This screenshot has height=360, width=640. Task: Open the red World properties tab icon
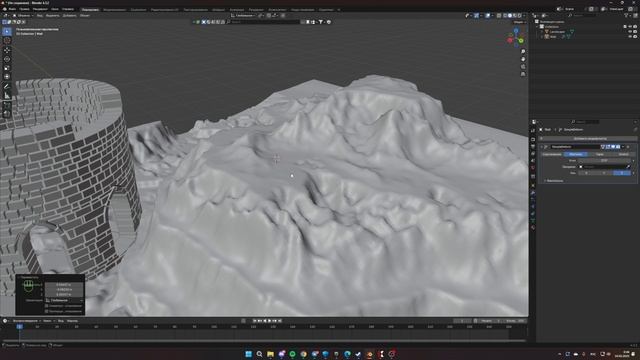coord(533,168)
